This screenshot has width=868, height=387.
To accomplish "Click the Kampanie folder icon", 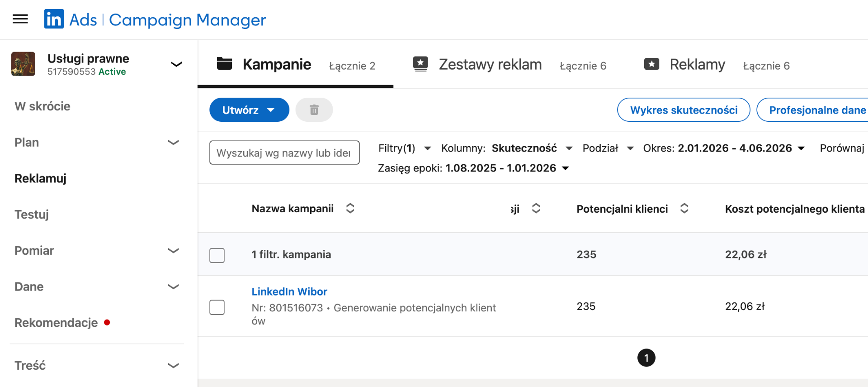I will (225, 64).
